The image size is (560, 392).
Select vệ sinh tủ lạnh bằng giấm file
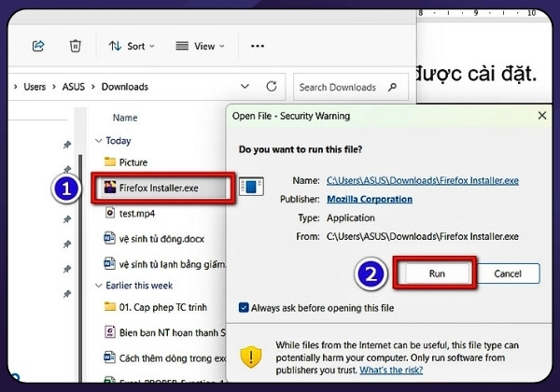[172, 264]
